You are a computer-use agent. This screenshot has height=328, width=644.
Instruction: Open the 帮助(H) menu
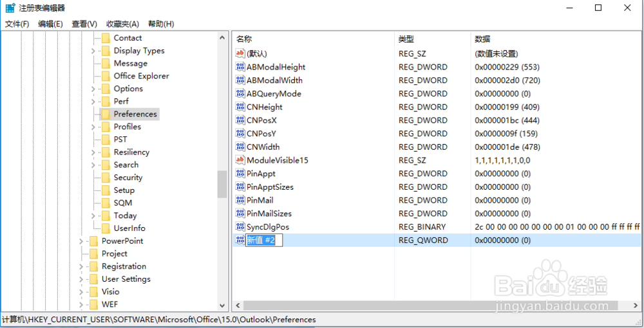pos(161,24)
